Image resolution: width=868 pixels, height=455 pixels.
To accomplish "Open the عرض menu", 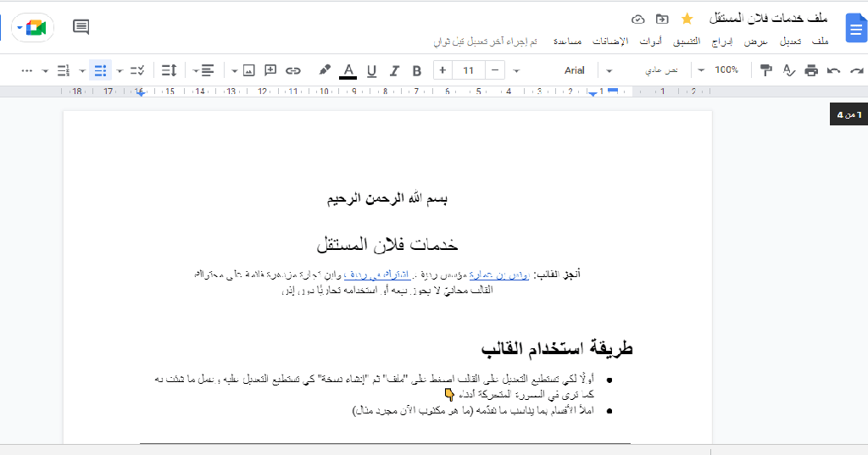I will point(755,42).
